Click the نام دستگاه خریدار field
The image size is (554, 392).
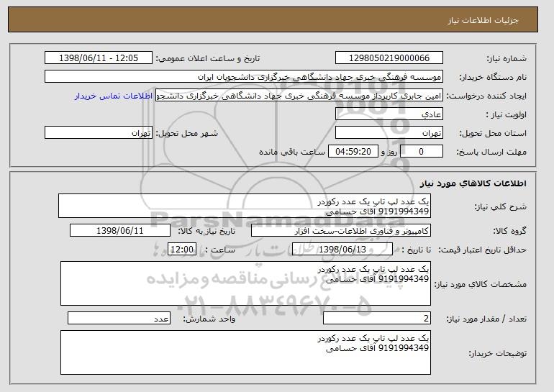click(x=244, y=77)
